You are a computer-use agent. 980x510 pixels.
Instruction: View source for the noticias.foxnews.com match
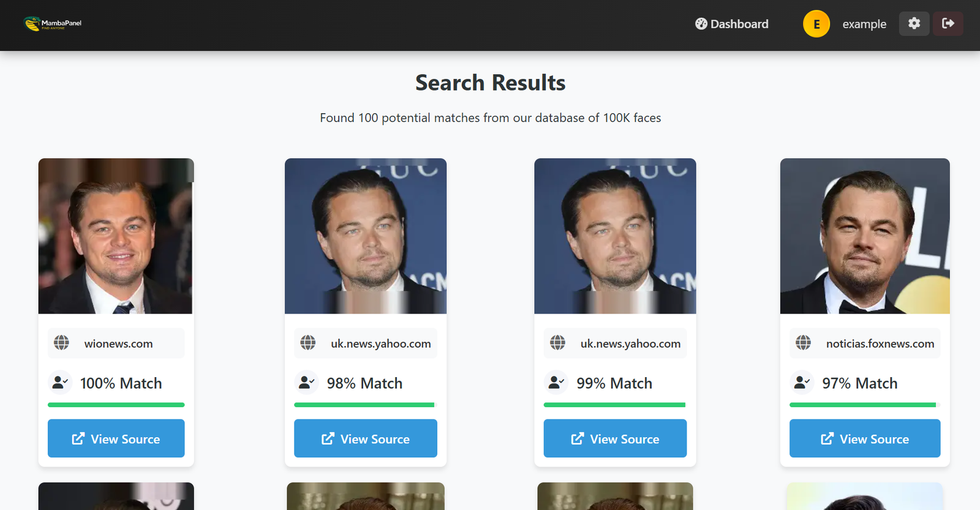pos(864,438)
